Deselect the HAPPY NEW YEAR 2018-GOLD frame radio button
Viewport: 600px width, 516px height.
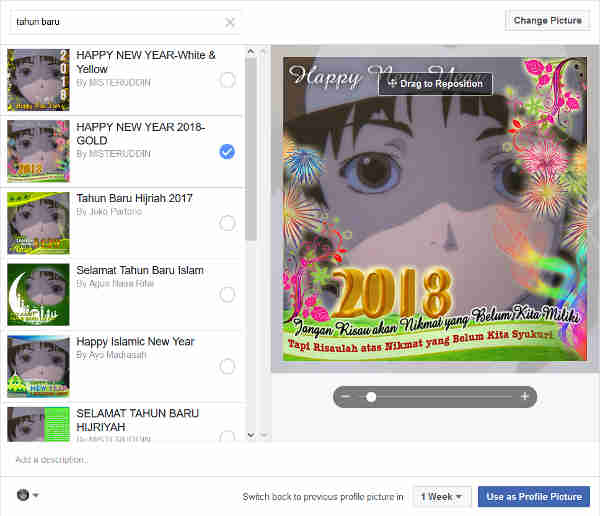tap(227, 152)
